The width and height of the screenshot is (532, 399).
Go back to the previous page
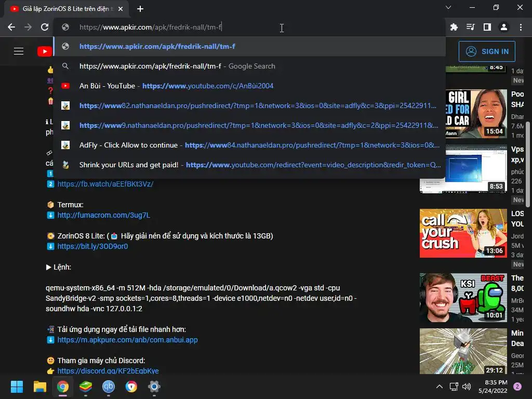click(11, 27)
